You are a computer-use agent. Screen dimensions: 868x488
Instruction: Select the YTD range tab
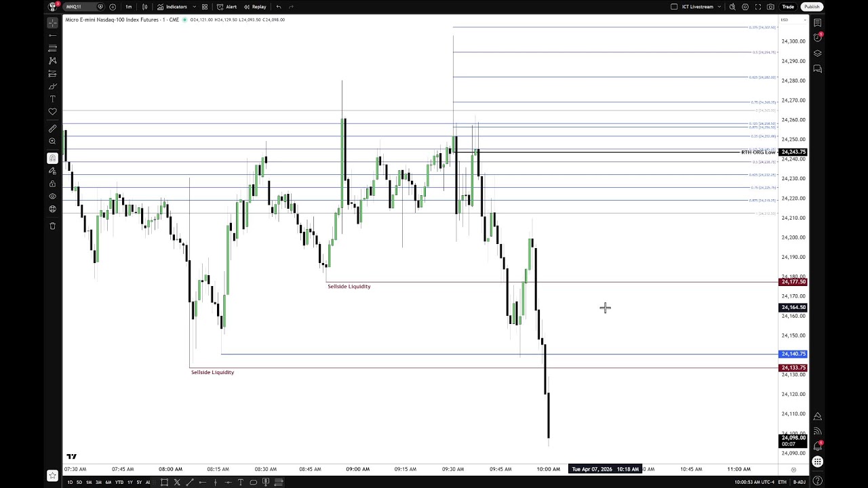(x=119, y=482)
